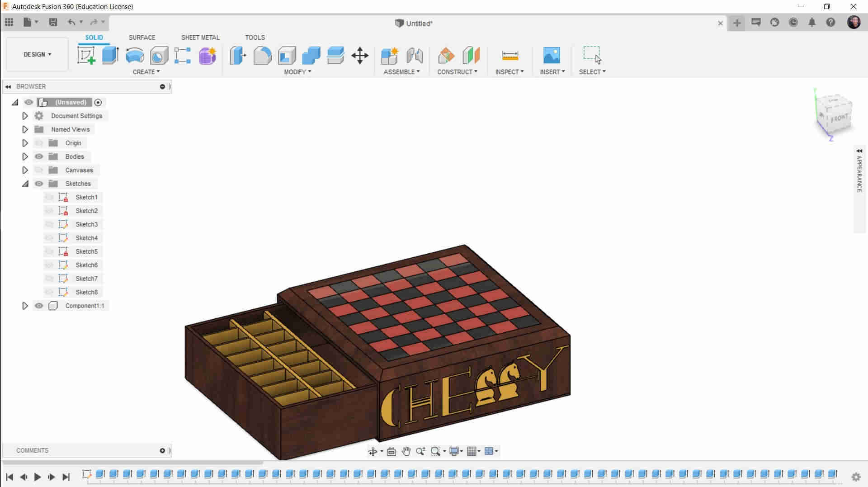Show the Origin folder via eye icon

click(x=39, y=143)
